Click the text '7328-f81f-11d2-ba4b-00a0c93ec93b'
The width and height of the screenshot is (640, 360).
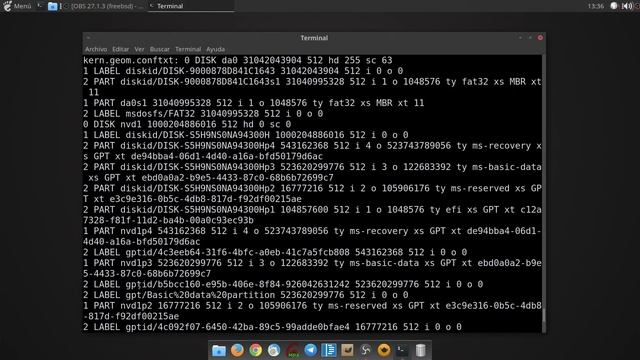[169, 220]
